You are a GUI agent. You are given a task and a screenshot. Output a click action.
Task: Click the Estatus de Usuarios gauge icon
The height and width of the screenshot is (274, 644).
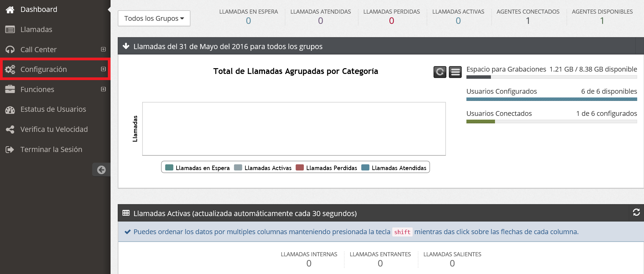tap(10, 109)
